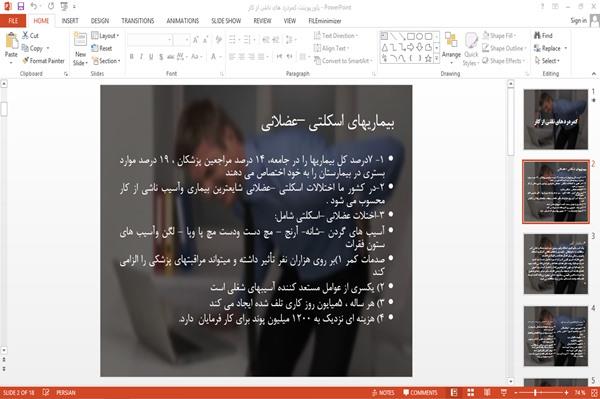
Task: Open Shape Effects dropdown
Action: click(x=504, y=60)
